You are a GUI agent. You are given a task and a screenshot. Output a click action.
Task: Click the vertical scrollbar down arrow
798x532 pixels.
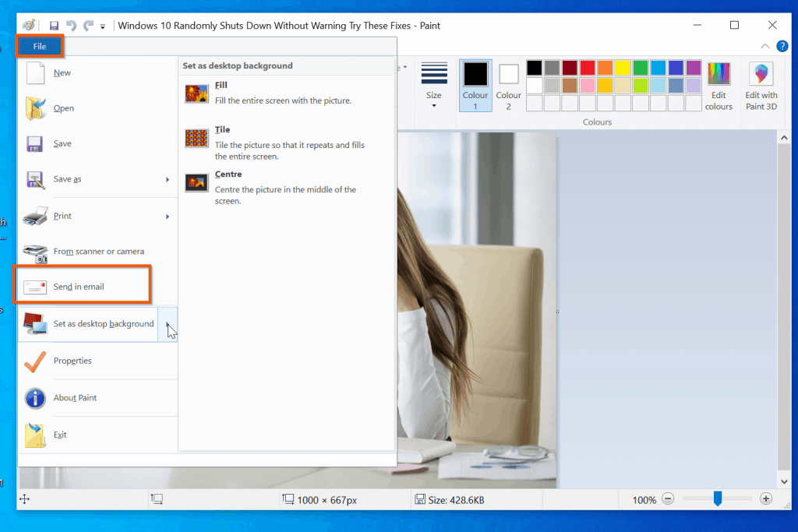pos(784,481)
